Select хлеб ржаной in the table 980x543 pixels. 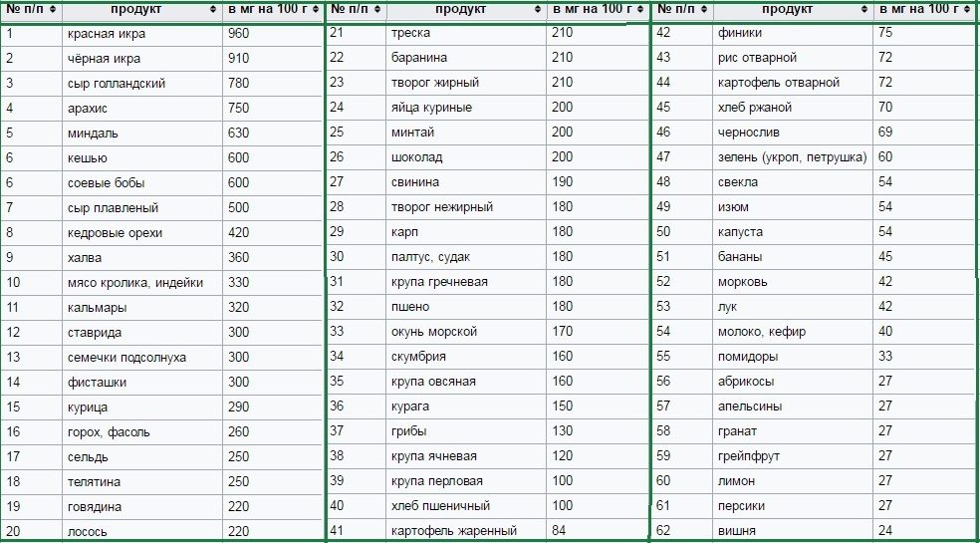pos(793,108)
